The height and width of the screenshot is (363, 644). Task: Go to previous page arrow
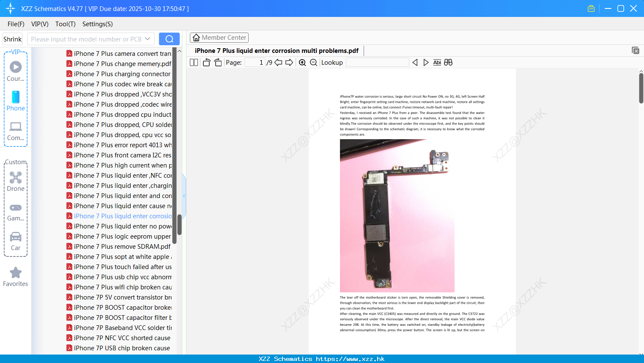(x=278, y=62)
